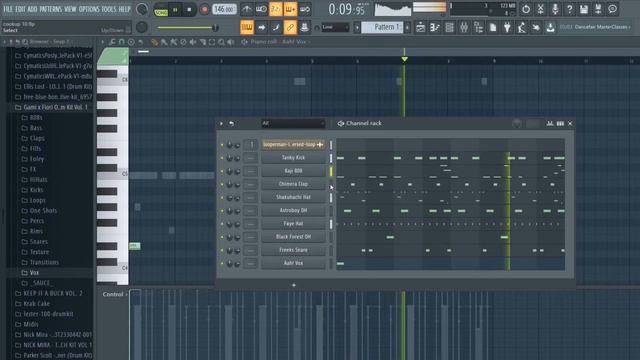Open the OPTIONS menu
Viewport: 640px width, 360px height.
pos(89,9)
